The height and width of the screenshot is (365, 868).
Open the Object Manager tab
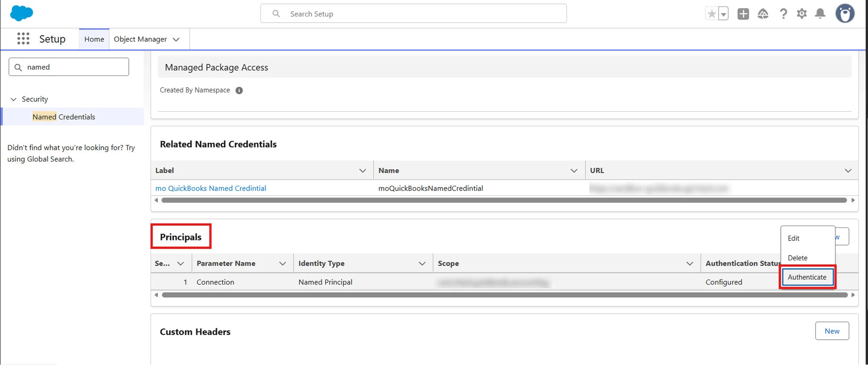click(140, 39)
